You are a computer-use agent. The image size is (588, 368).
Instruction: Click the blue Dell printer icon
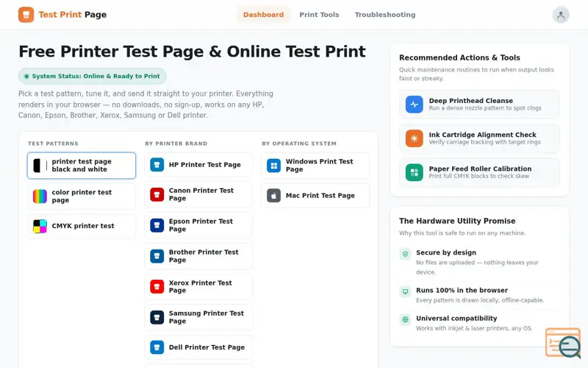click(x=157, y=347)
